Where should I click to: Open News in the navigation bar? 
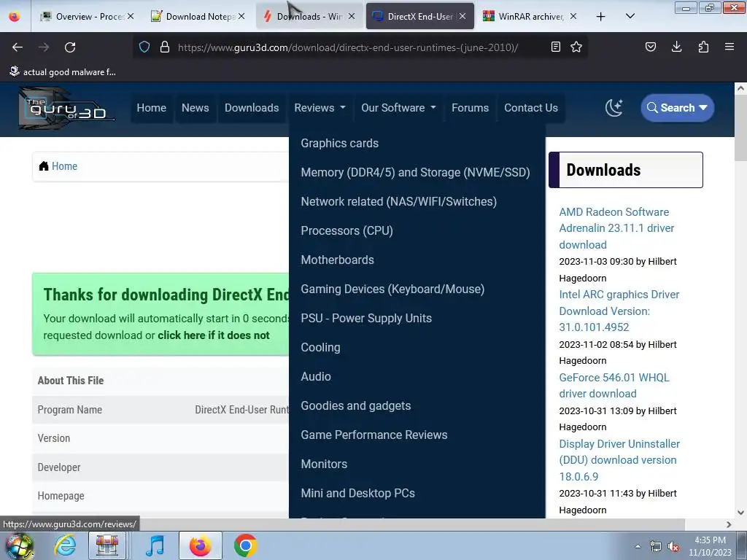[196, 108]
